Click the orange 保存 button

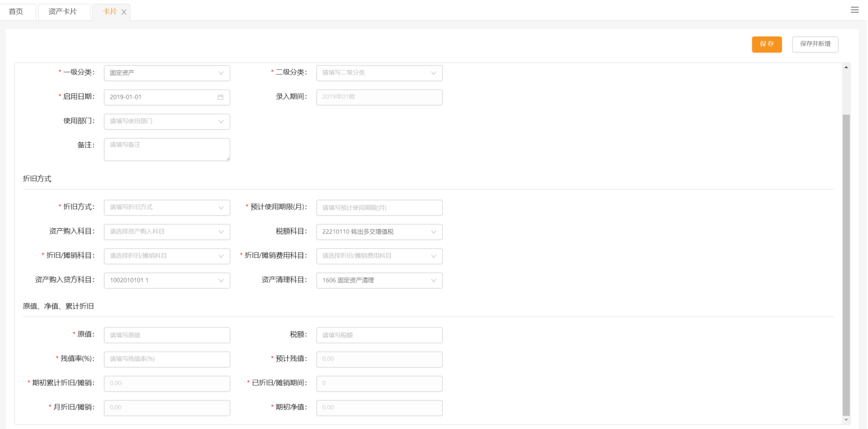pos(767,45)
